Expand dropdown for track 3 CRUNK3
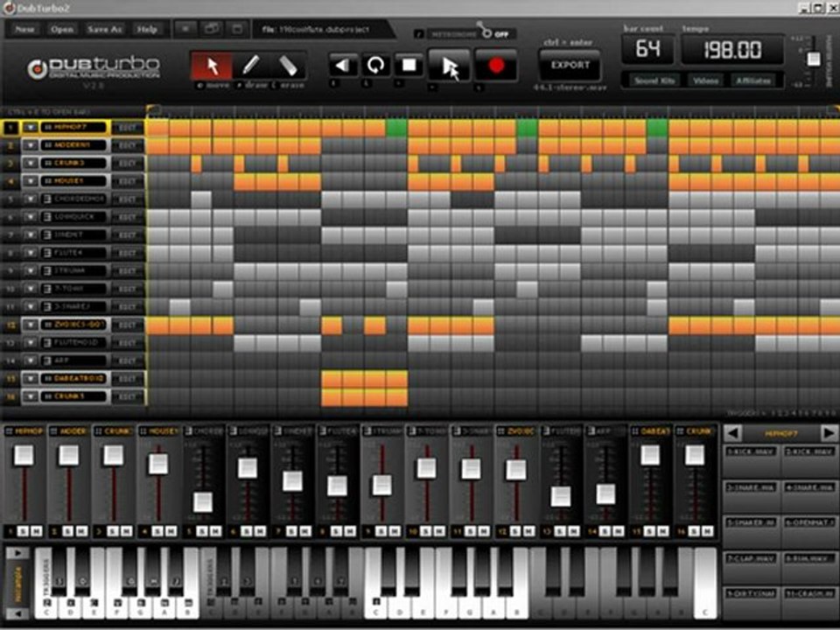 click(31, 163)
